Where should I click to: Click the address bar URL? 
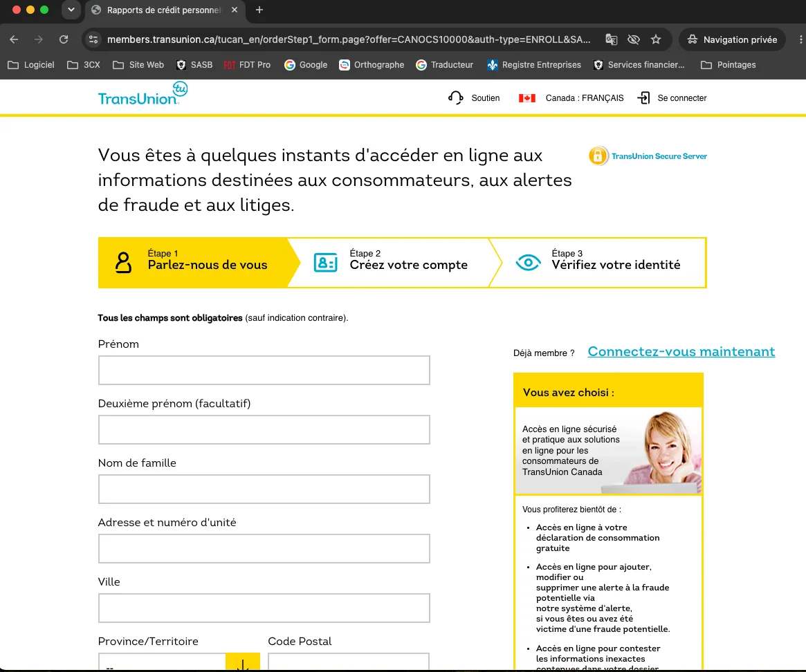point(349,39)
